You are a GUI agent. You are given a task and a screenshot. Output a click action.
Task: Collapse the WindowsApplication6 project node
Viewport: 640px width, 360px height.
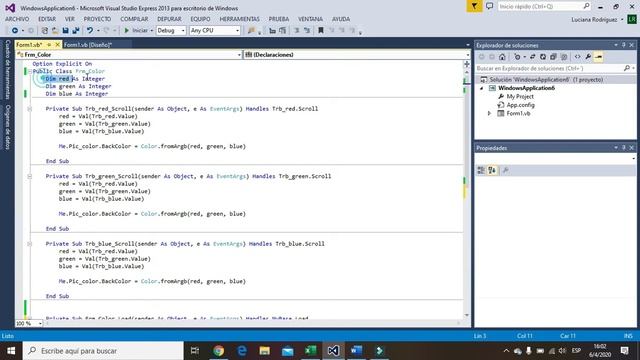coord(482,88)
